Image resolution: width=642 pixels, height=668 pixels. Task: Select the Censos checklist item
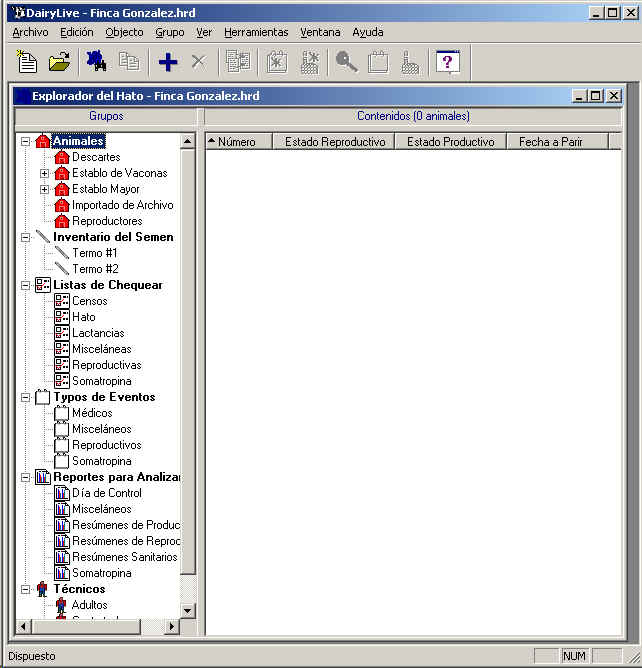coord(89,301)
